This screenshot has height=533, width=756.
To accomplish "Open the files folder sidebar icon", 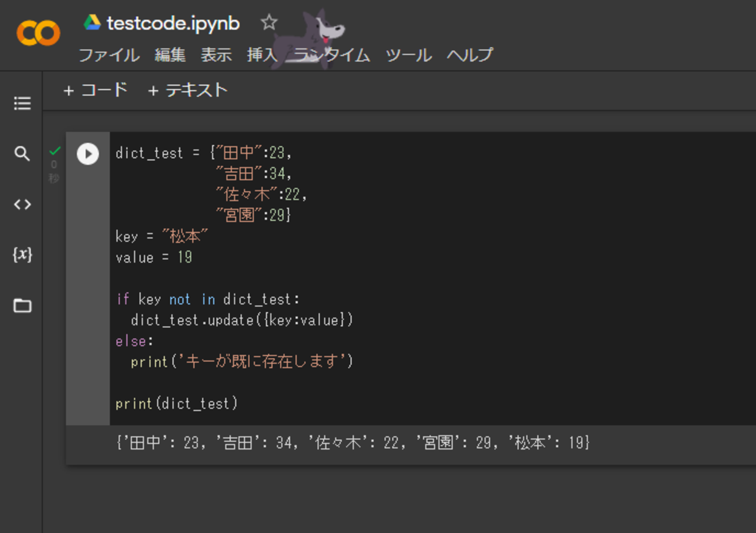I will pyautogui.click(x=22, y=306).
